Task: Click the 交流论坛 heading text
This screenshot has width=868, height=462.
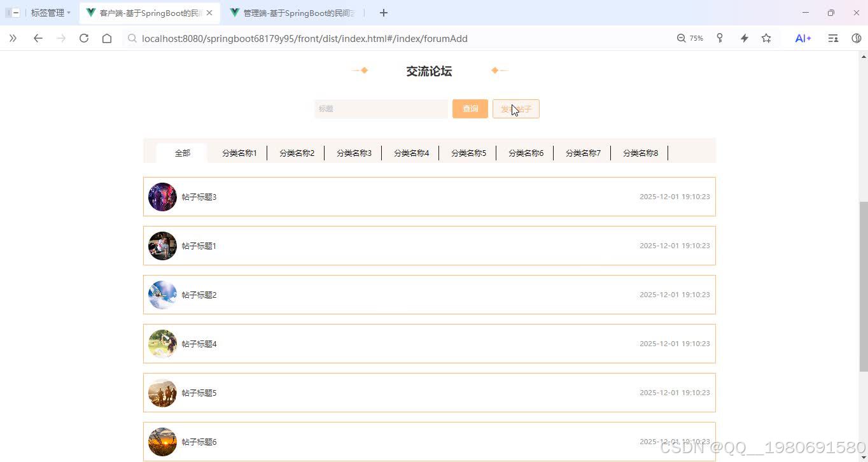Action: (x=429, y=71)
